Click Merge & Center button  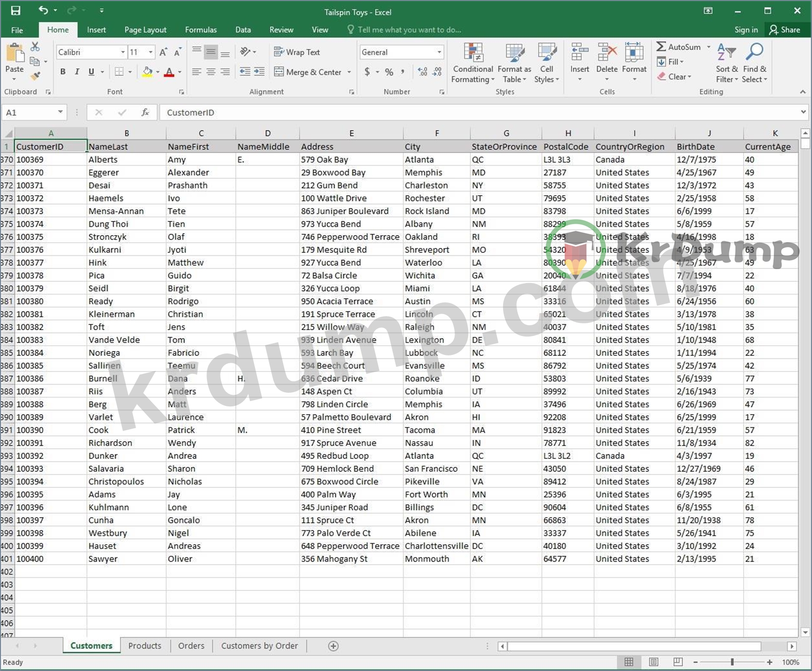(308, 72)
